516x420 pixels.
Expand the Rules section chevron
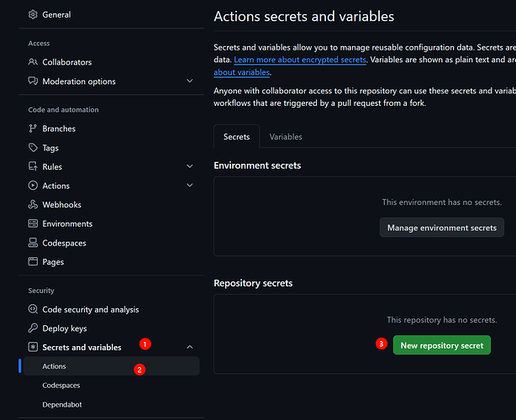coord(190,166)
